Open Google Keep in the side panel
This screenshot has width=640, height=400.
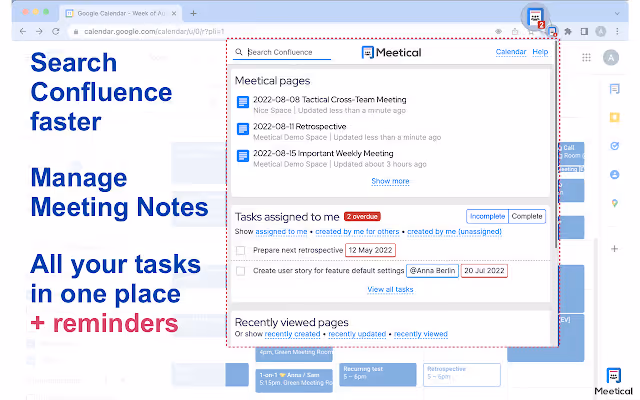[x=614, y=118]
